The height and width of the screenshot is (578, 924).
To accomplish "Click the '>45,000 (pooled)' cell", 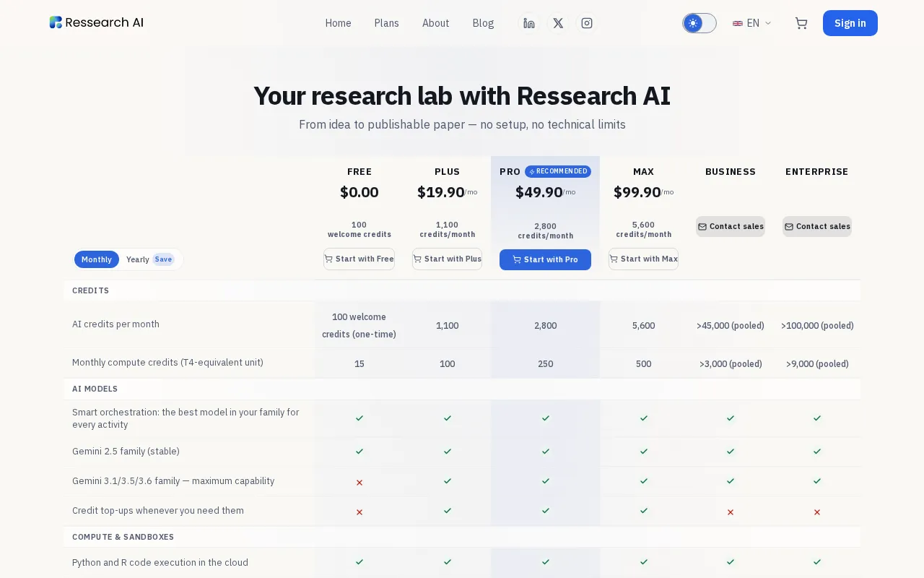I will point(731,326).
